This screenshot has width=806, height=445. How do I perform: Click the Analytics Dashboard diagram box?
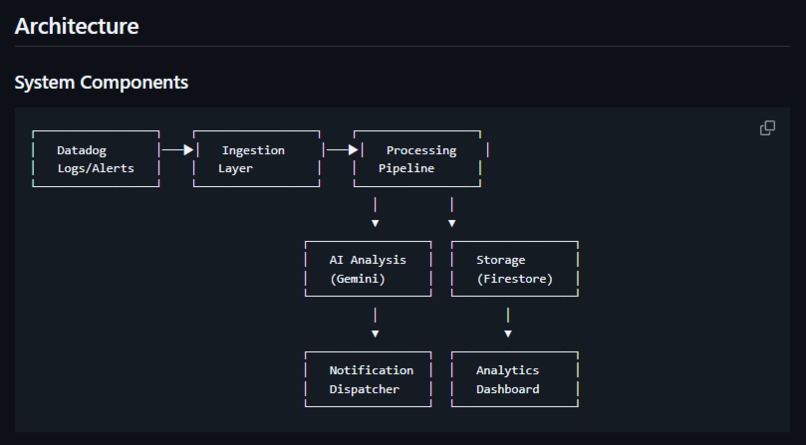pos(514,379)
